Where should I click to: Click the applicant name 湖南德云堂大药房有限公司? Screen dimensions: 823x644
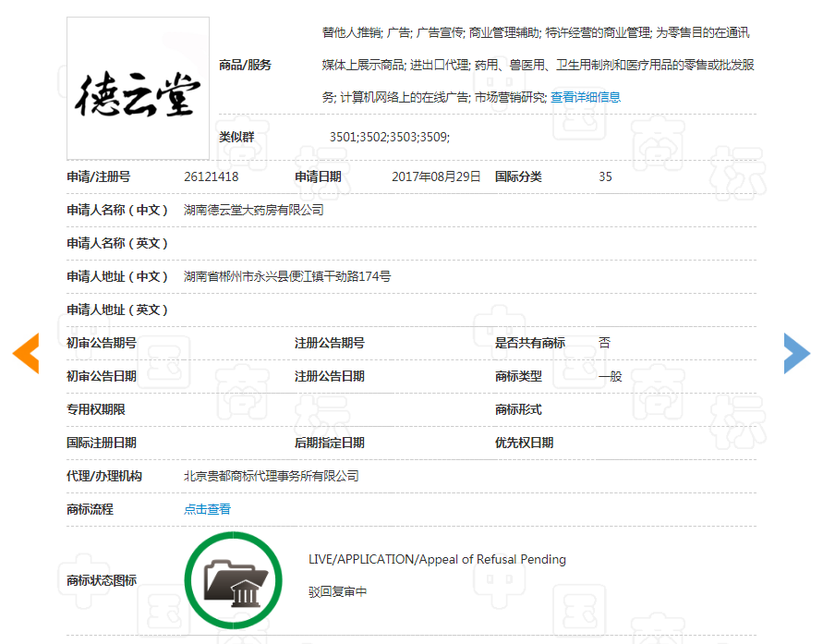(254, 210)
